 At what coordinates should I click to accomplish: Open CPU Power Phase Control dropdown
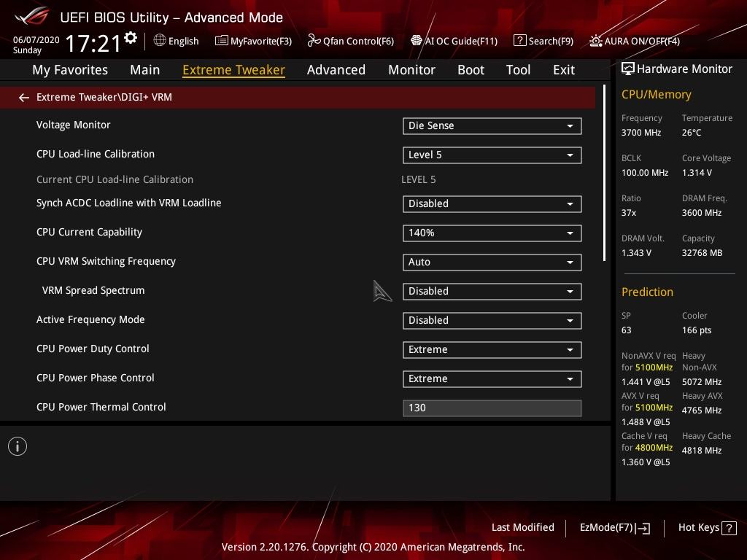(492, 378)
